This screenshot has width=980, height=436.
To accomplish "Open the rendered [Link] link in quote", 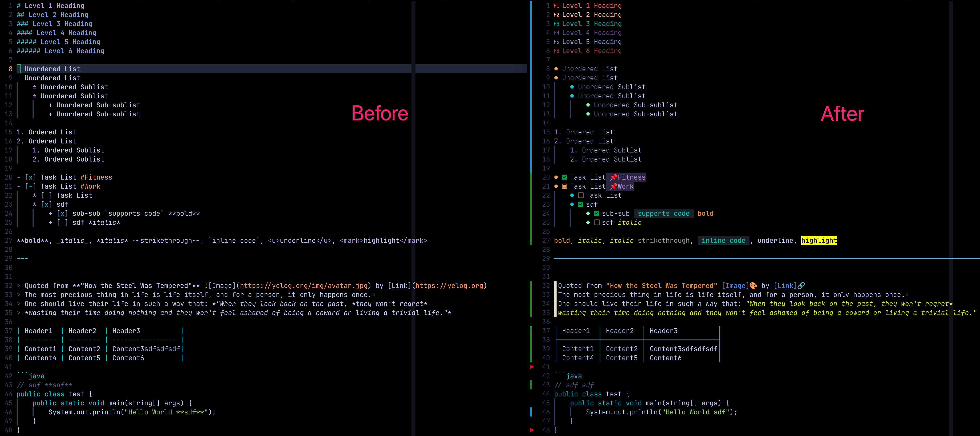I will pos(785,286).
